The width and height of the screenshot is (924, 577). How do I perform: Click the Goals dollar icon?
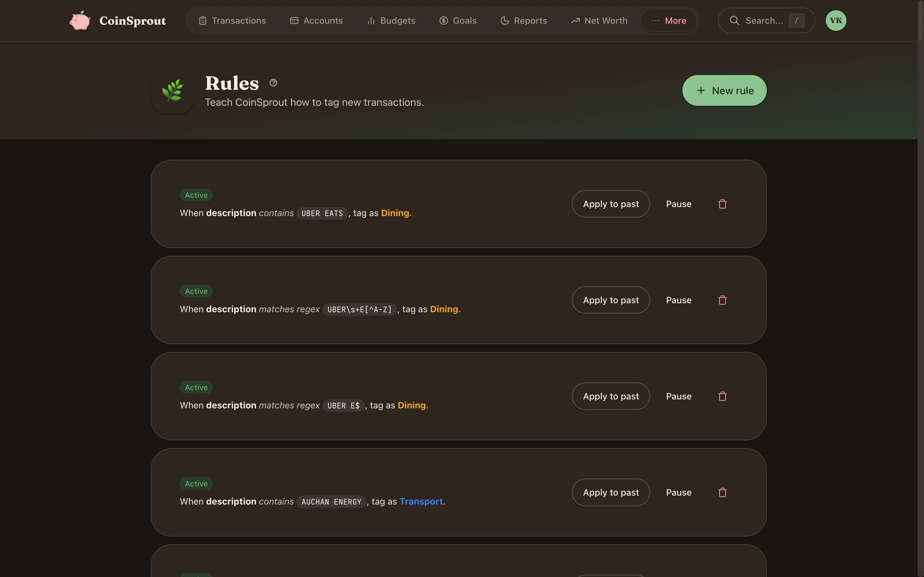(443, 20)
